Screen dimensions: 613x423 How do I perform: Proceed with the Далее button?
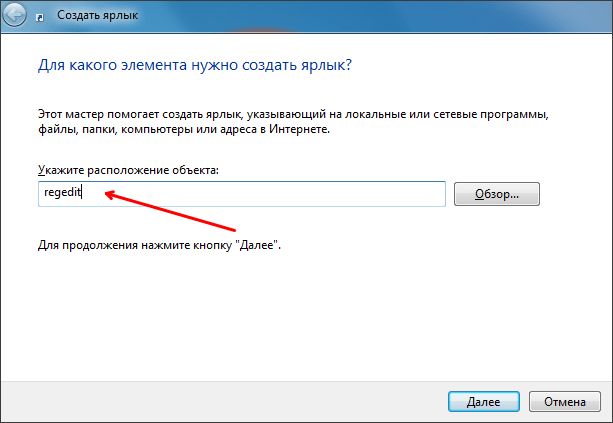[x=484, y=401]
